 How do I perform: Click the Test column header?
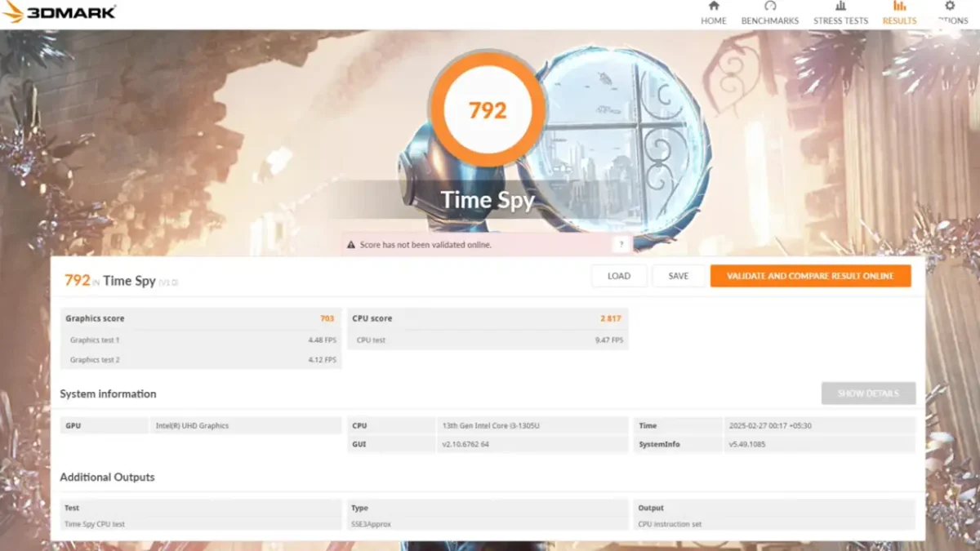pos(72,508)
